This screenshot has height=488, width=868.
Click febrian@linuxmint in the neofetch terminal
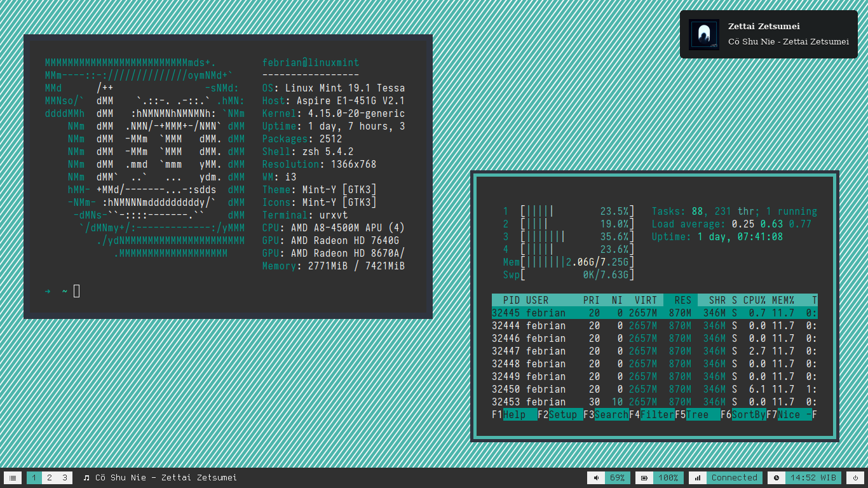pyautogui.click(x=311, y=62)
